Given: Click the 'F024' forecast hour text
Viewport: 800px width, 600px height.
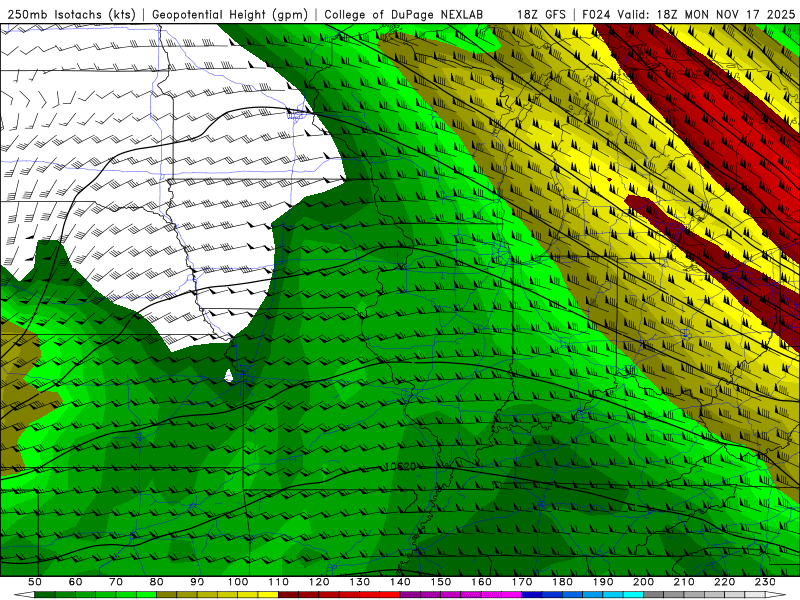Looking at the screenshot, I should (x=596, y=15).
